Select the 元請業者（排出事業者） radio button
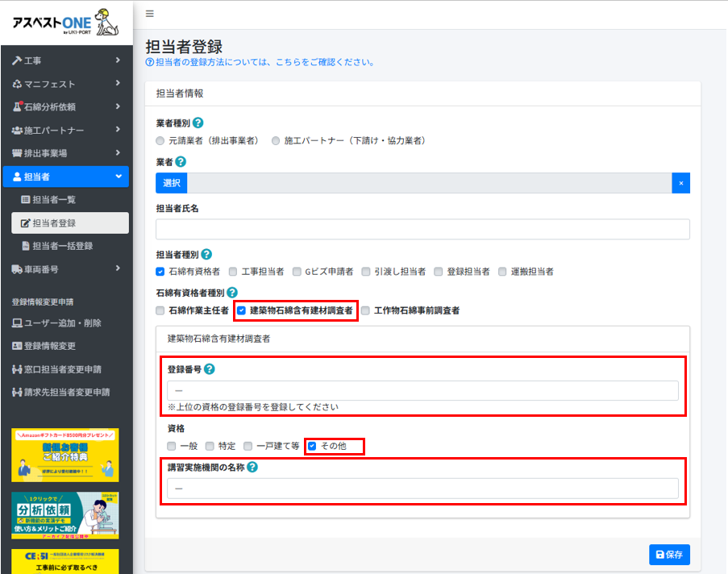 pyautogui.click(x=160, y=140)
